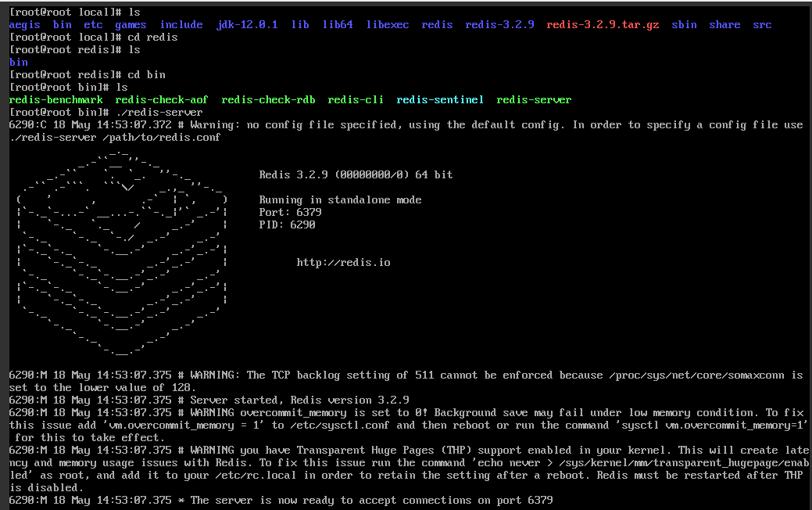Select the /etc/sysctl.conf path text
Screen dimensions: 812x510
pyautogui.click(x=339, y=425)
